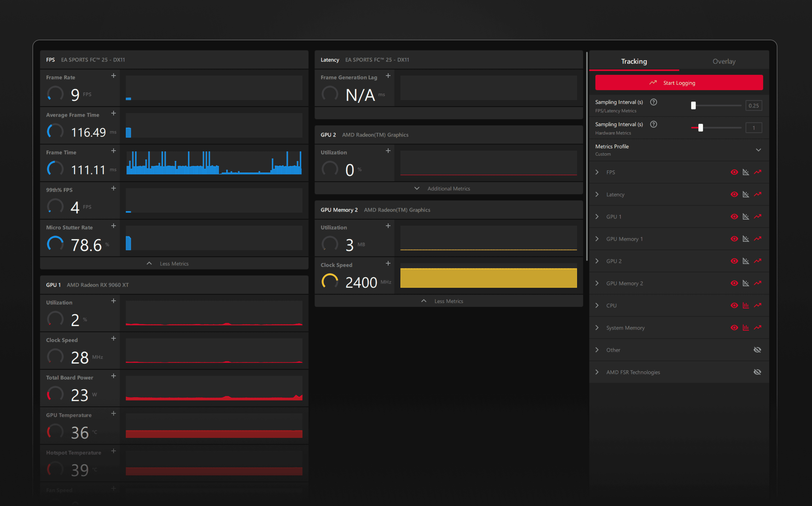Open the Metrics Profile dropdown
Image resolution: width=812 pixels, height=506 pixels.
(758, 150)
